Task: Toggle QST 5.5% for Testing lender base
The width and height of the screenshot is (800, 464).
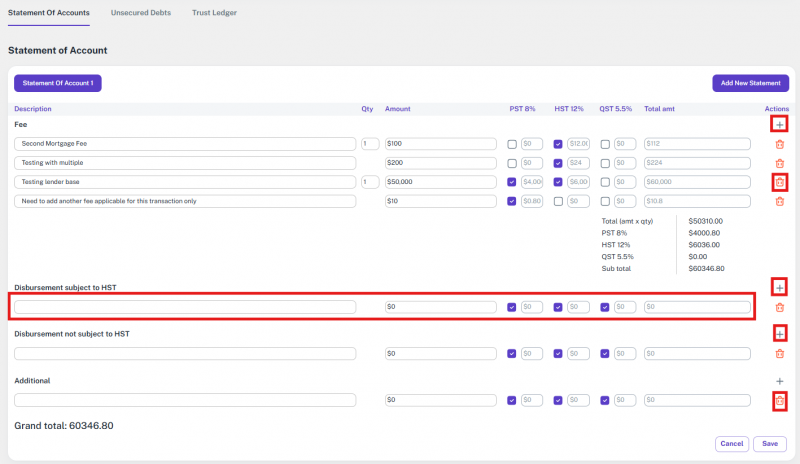Action: pos(605,182)
